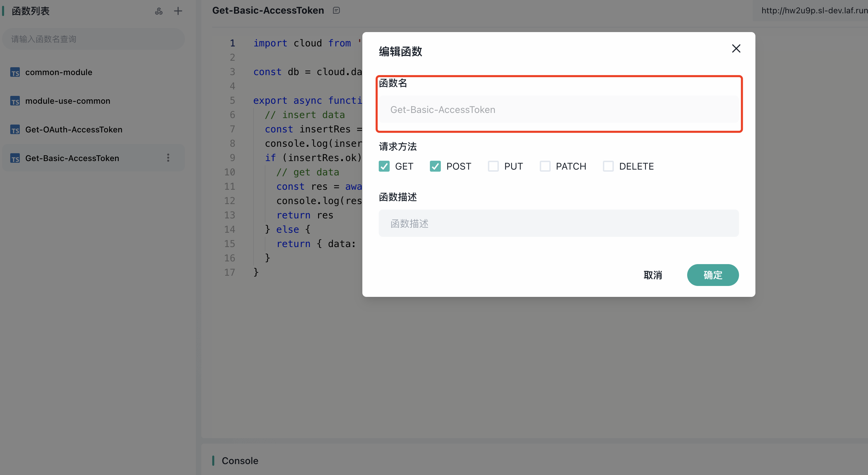Add a new function using the plus icon
Screen dimensions: 868x475
(178, 11)
